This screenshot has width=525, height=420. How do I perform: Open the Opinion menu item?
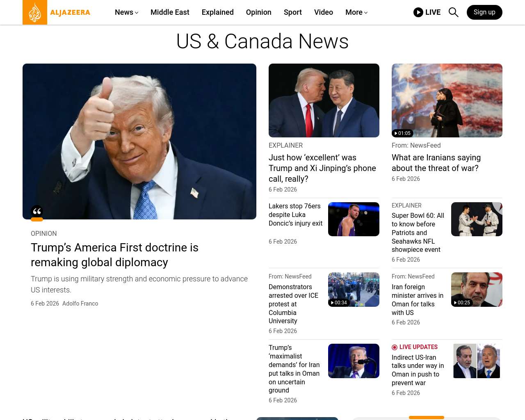(x=259, y=12)
